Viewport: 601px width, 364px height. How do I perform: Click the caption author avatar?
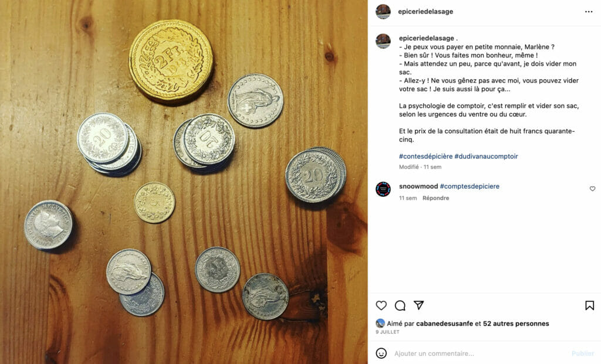[383, 41]
